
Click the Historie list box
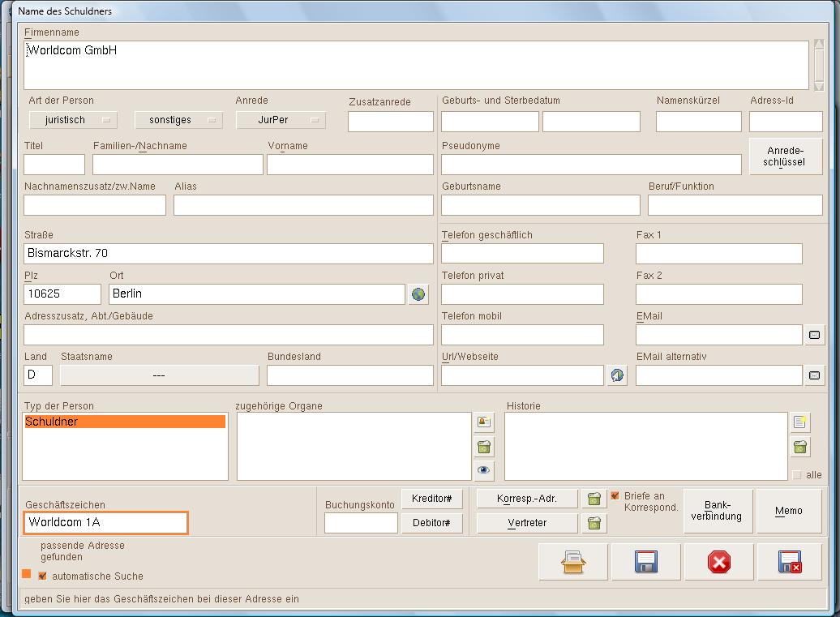[646, 446]
